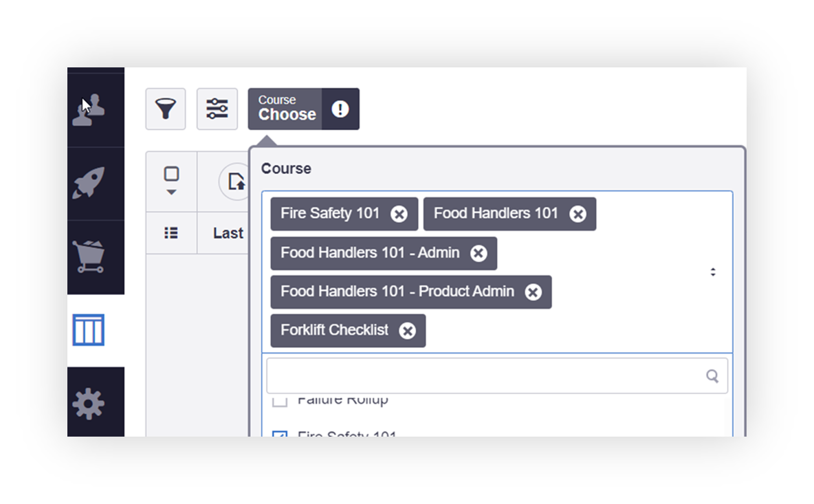Click the Last column header
The width and height of the screenshot is (814, 504).
[228, 233]
